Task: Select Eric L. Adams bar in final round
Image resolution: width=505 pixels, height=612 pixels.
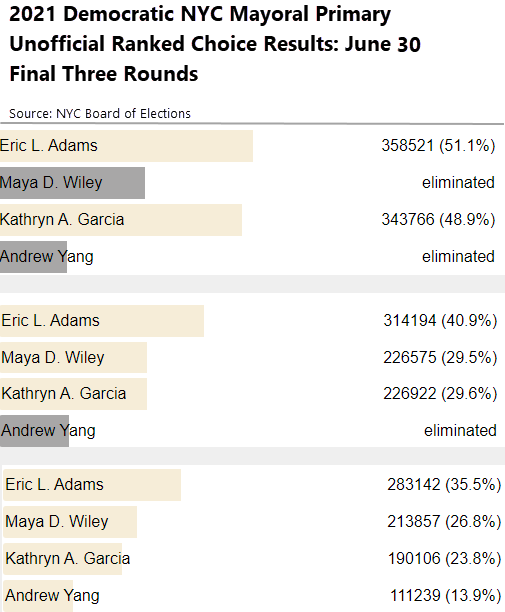Action: coord(126,146)
